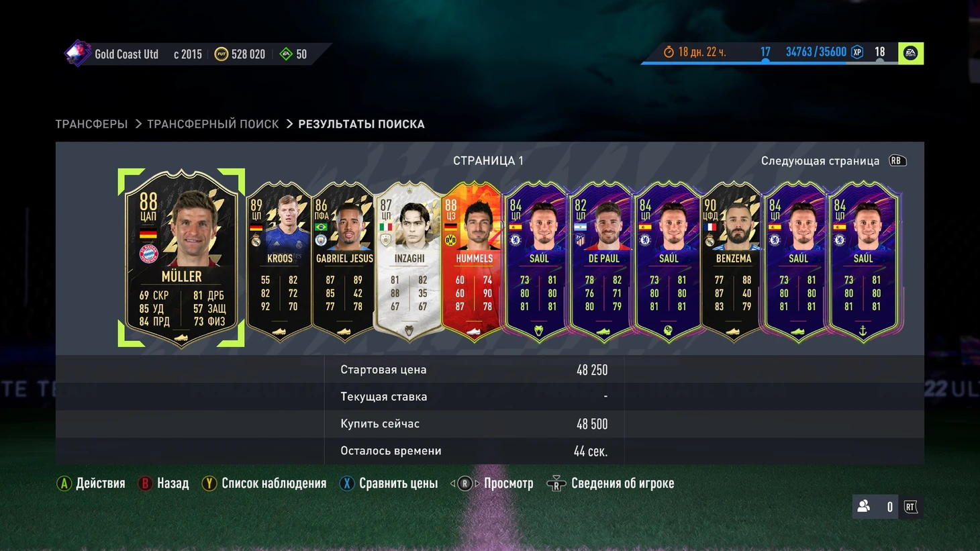Open the Трансферы breadcrumb
The image size is (980, 551).
click(91, 124)
